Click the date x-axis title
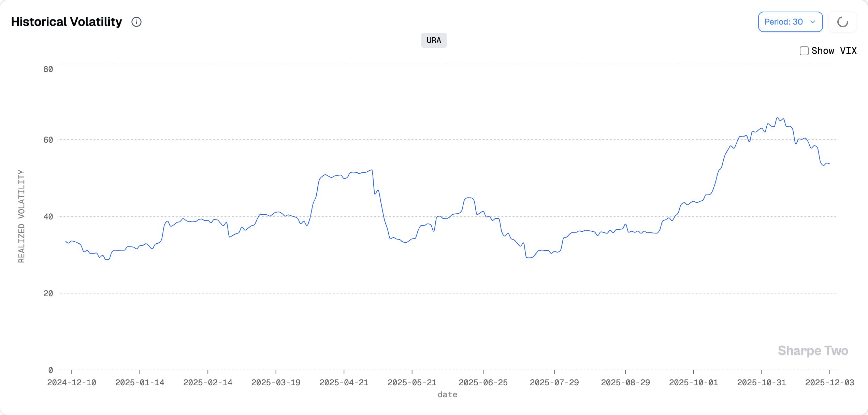Viewport: 868px width, 415px height. point(447,395)
